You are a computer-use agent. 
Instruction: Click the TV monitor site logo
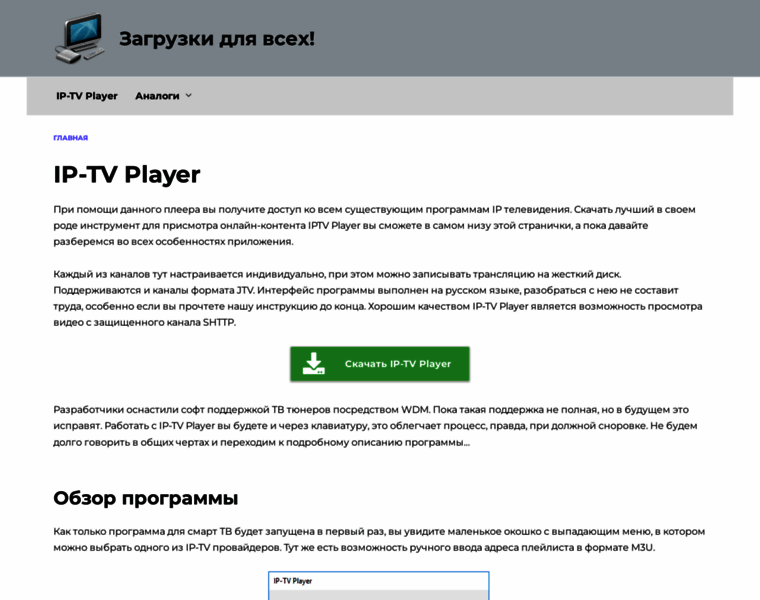[x=80, y=38]
